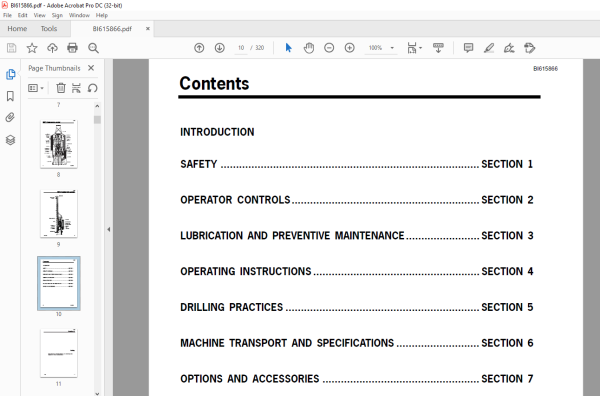The height and width of the screenshot is (396, 600).
Task: Open the Find text magnifier icon
Action: [93, 48]
